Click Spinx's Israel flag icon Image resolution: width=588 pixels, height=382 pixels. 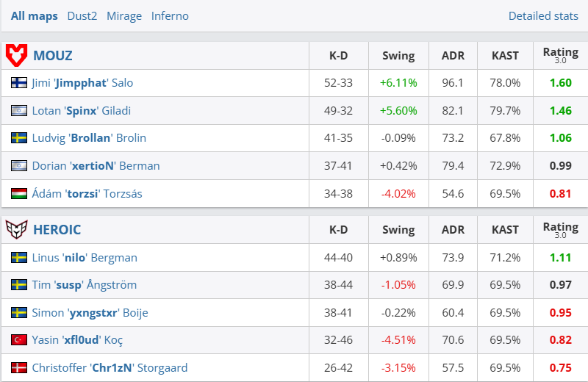(19, 111)
